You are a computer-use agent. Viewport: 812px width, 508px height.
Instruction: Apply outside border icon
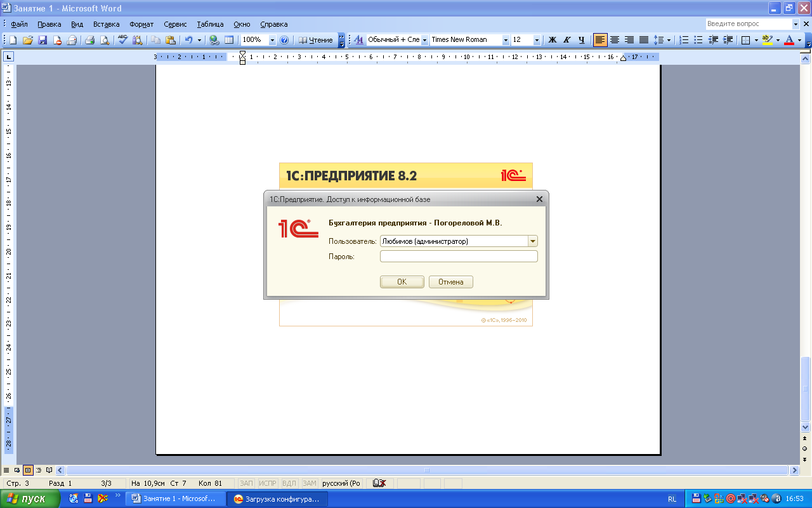[746, 40]
